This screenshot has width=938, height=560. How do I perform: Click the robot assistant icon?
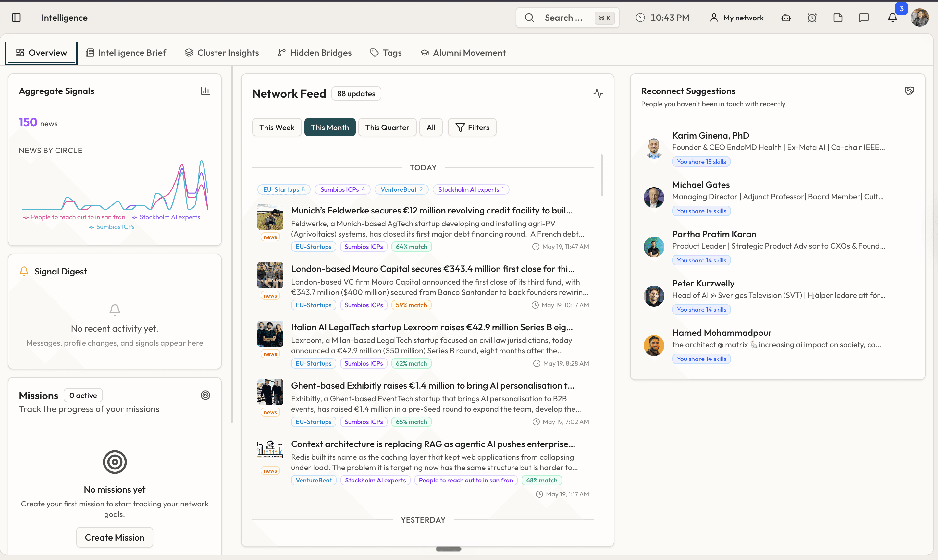(786, 18)
